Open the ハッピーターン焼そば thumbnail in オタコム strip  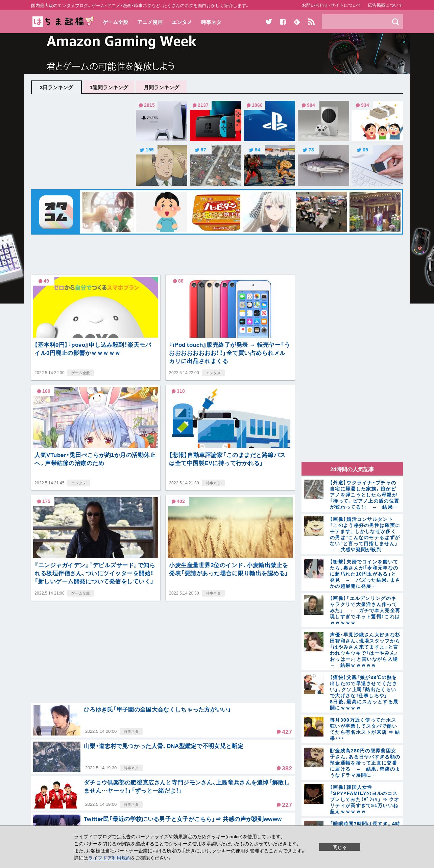tap(215, 212)
